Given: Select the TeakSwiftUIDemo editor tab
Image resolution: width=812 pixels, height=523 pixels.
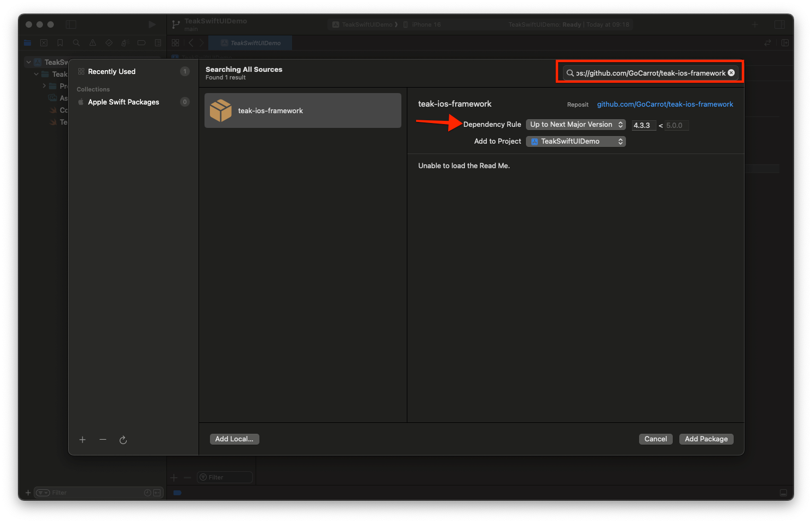Looking at the screenshot, I should pos(250,43).
